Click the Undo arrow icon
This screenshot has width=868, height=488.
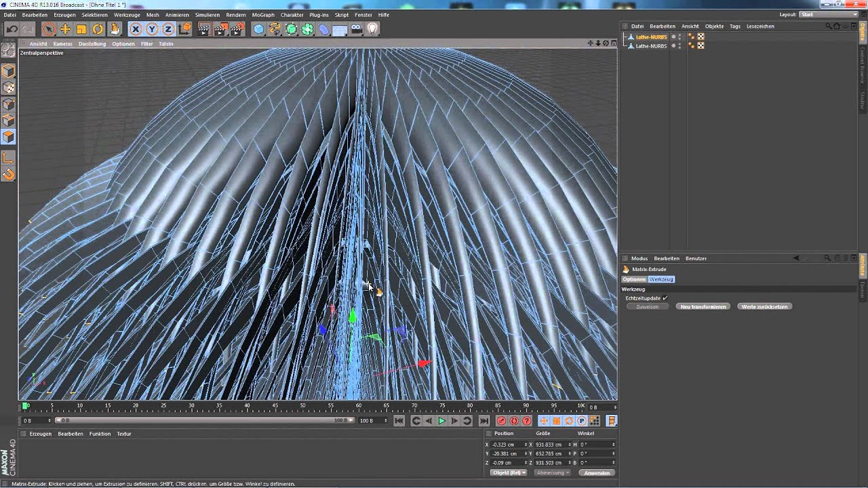point(12,29)
